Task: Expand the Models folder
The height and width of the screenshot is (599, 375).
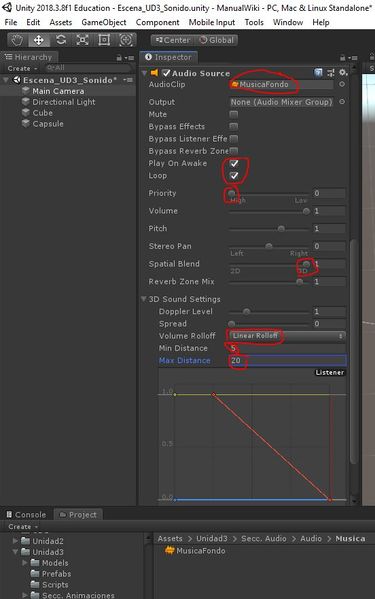Action: click(25, 563)
